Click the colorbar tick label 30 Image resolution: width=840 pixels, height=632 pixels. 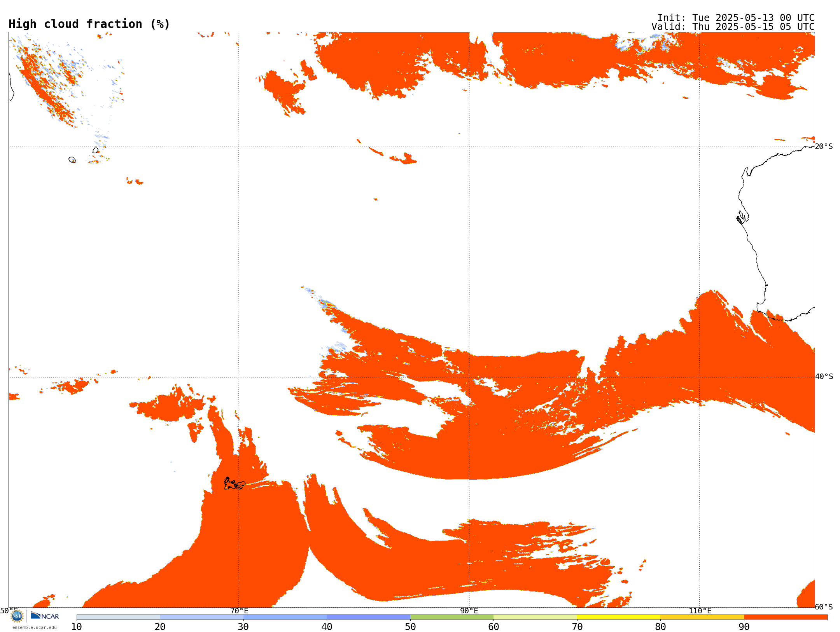point(243,627)
